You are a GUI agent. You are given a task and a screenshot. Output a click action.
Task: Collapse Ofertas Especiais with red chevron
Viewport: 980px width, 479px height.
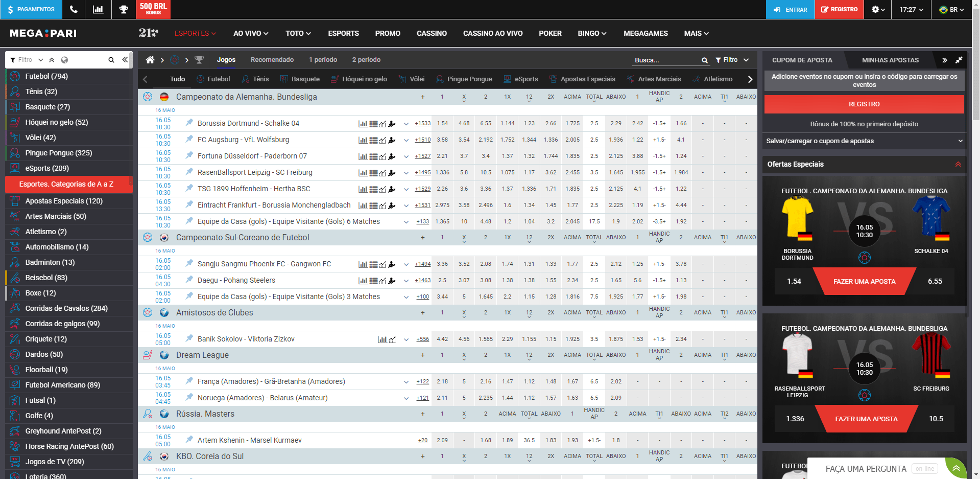(958, 164)
